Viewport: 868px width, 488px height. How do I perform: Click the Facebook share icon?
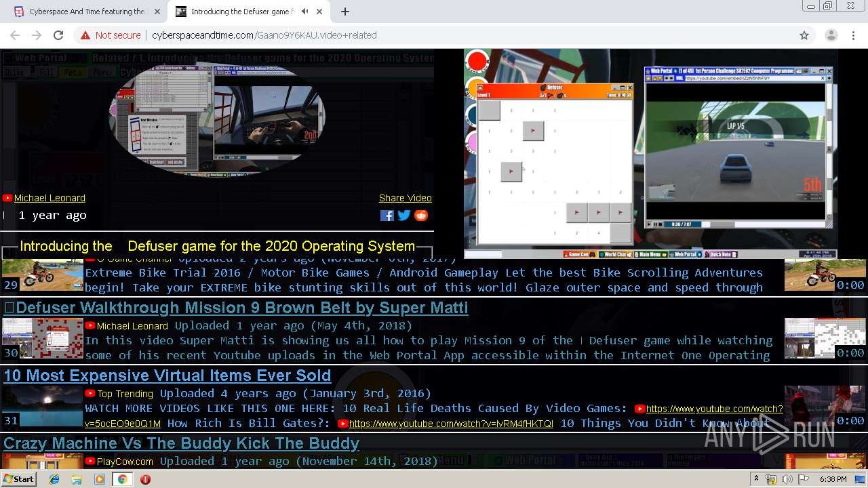(387, 216)
